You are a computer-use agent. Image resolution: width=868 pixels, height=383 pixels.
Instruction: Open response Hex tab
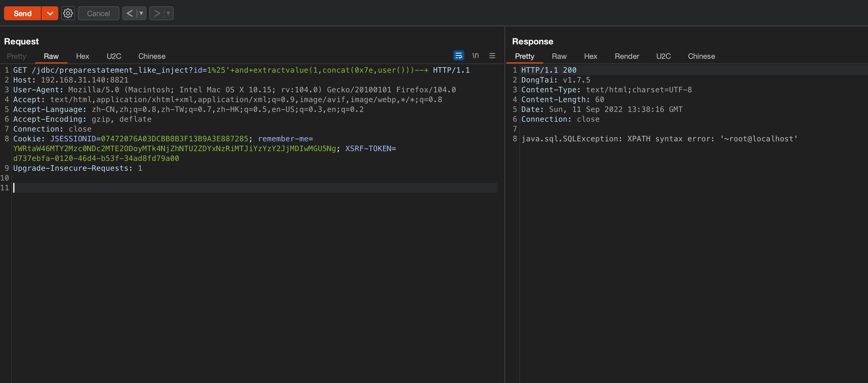(x=590, y=56)
